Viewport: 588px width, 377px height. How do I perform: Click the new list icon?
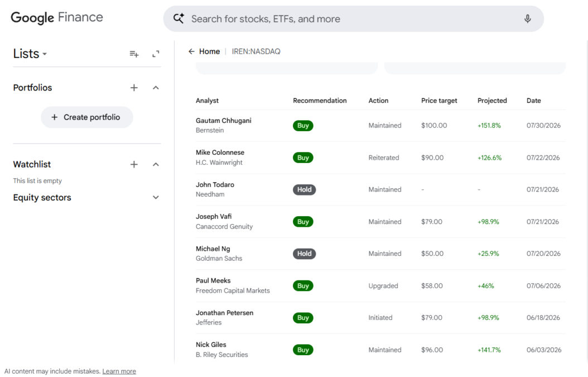tap(134, 54)
